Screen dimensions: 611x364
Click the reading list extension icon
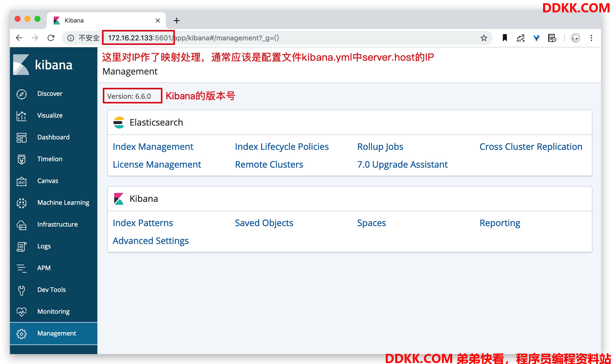click(552, 38)
